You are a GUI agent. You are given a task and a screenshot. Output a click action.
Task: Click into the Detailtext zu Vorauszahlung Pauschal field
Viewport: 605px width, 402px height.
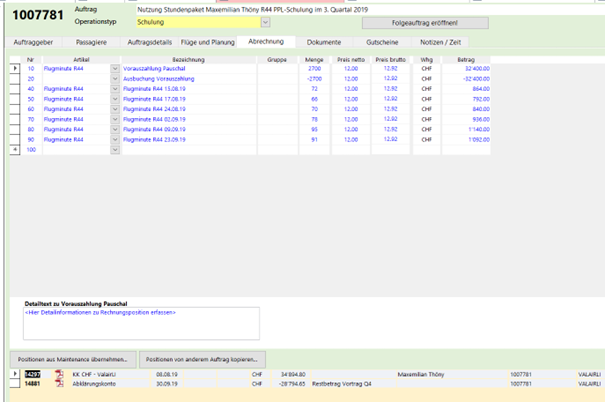point(140,323)
